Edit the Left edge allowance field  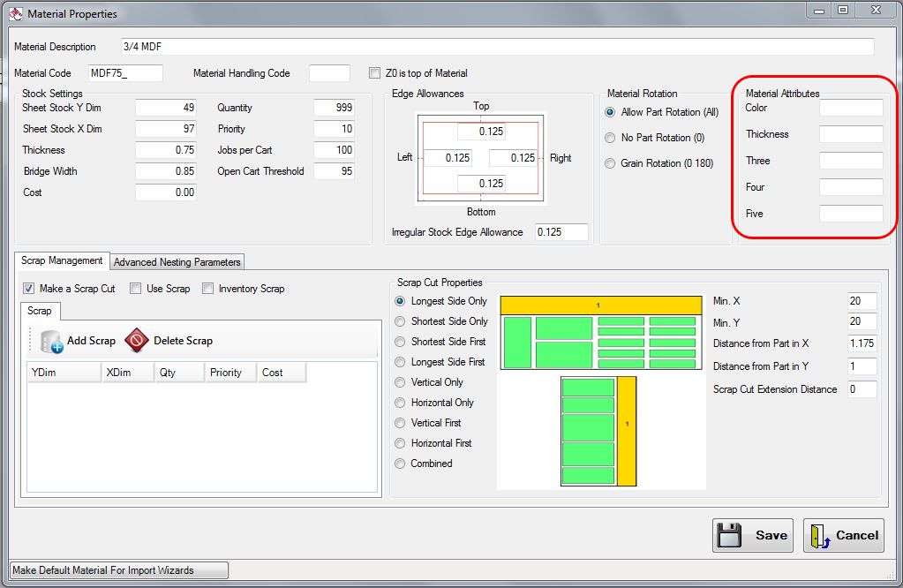tap(448, 158)
